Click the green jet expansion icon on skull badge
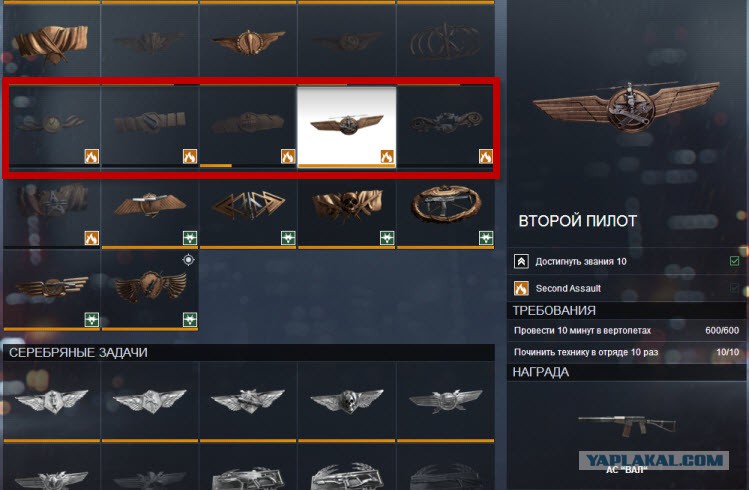This screenshot has height=490, width=749. [x=387, y=237]
